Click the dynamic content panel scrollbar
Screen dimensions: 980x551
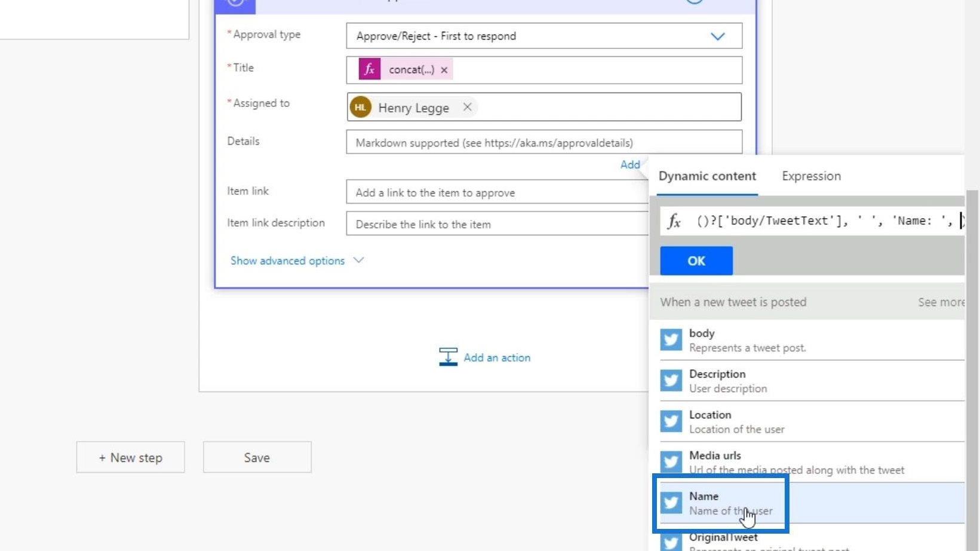point(972,371)
